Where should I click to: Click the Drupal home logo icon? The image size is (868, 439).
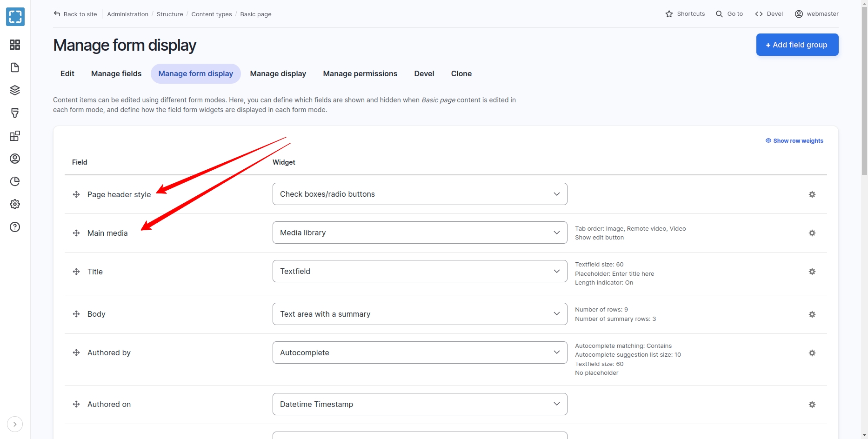[15, 17]
